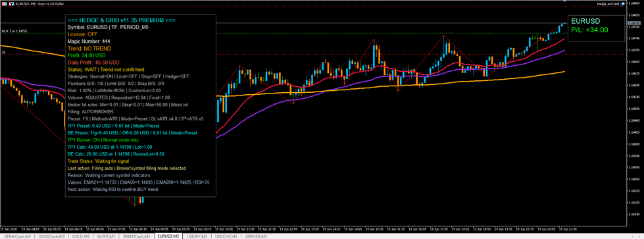This screenshot has height=239, width=644.
Task: Click the 'Next action: Waiting RSI' line
Action: click(x=113, y=189)
